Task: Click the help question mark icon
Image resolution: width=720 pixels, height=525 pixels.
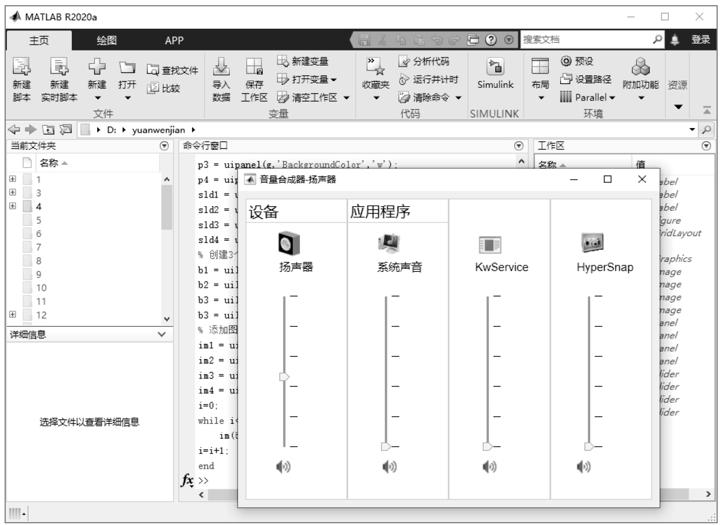Action: point(491,40)
